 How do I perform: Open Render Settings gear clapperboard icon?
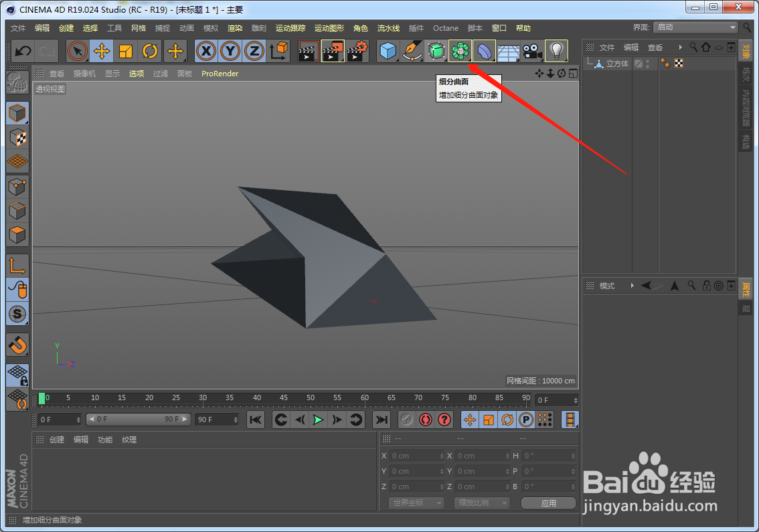[357, 51]
